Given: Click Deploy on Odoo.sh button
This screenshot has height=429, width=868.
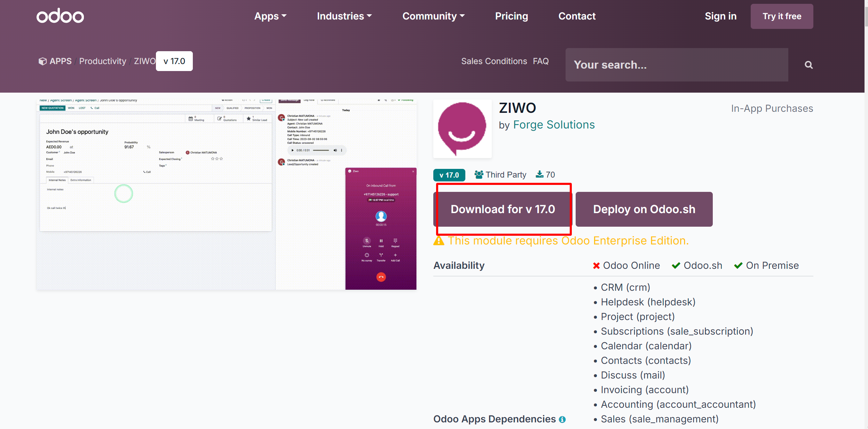Looking at the screenshot, I should tap(644, 209).
